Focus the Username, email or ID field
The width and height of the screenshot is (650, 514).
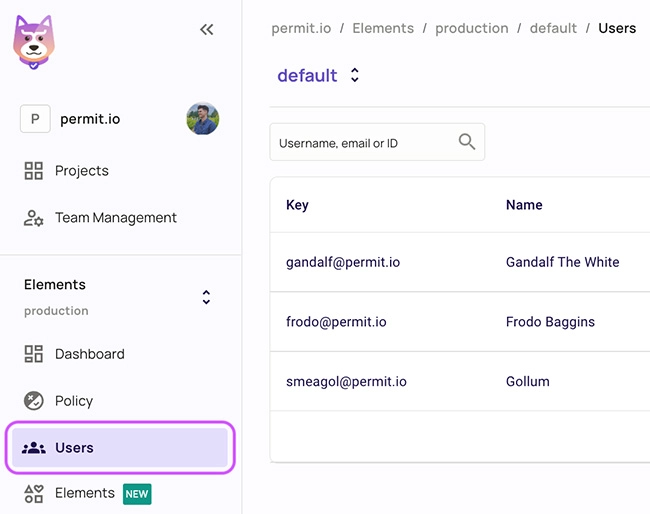[377, 142]
